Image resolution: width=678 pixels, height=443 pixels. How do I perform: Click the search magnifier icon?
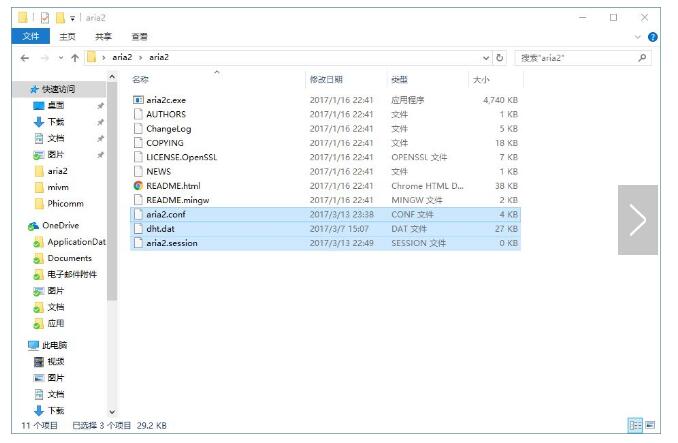click(642, 58)
